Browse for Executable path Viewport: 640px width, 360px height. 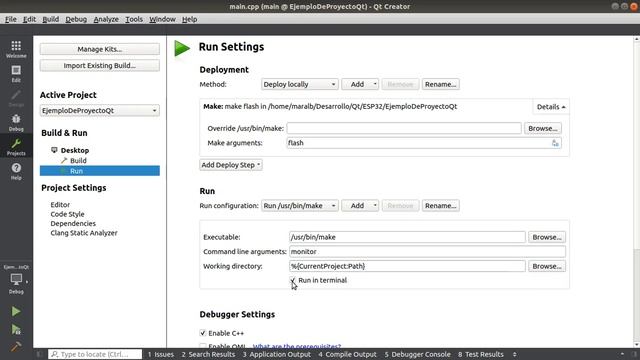click(x=547, y=237)
